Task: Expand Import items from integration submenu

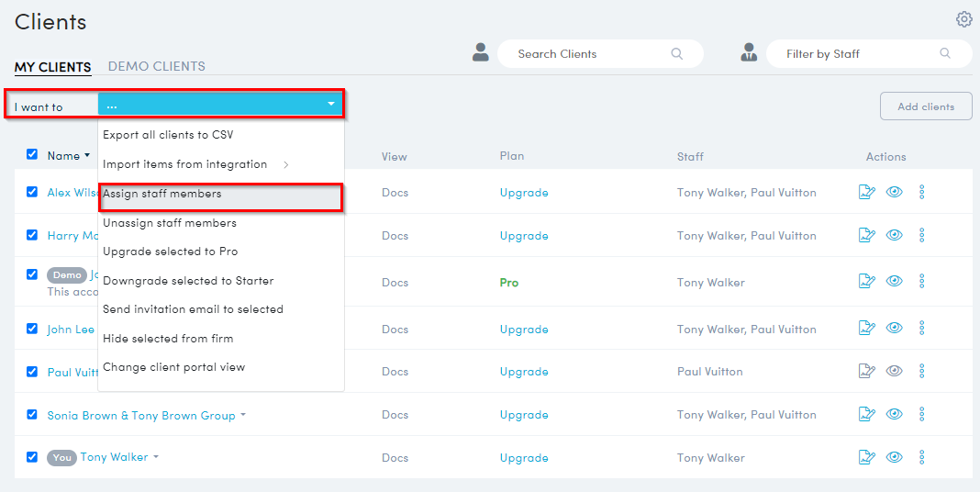Action: coord(285,164)
